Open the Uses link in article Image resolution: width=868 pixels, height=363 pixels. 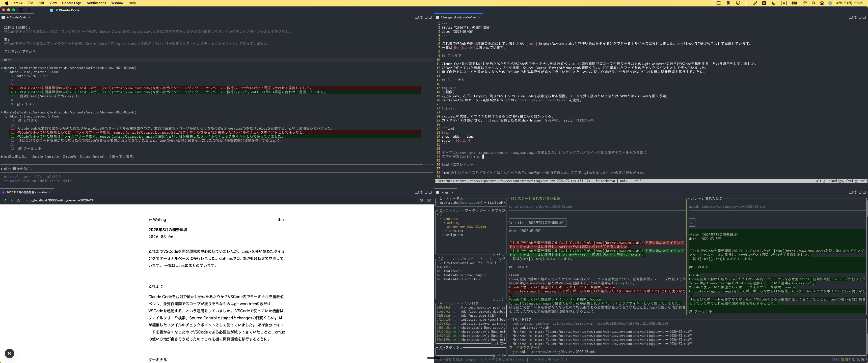[180, 266]
